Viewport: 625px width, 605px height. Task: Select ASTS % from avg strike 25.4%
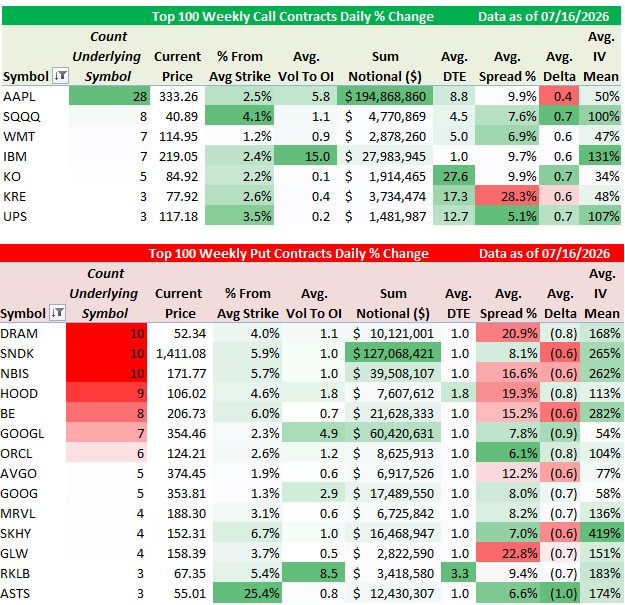click(247, 593)
